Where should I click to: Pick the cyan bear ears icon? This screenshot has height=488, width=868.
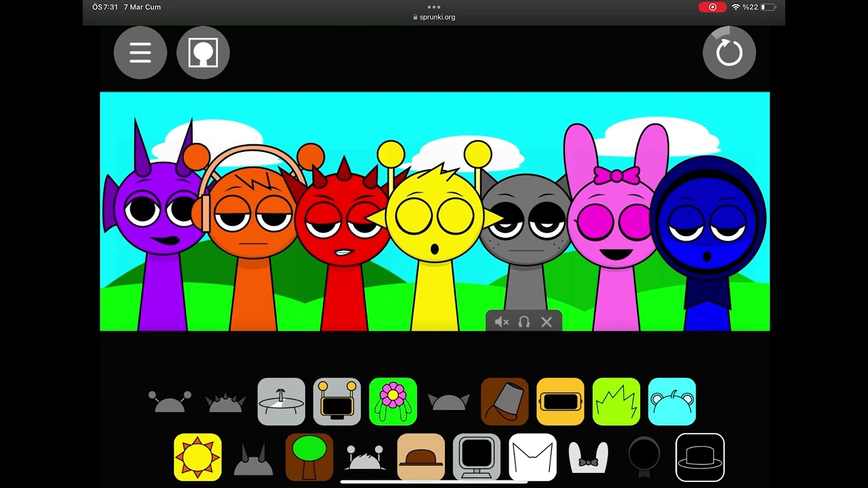672,401
